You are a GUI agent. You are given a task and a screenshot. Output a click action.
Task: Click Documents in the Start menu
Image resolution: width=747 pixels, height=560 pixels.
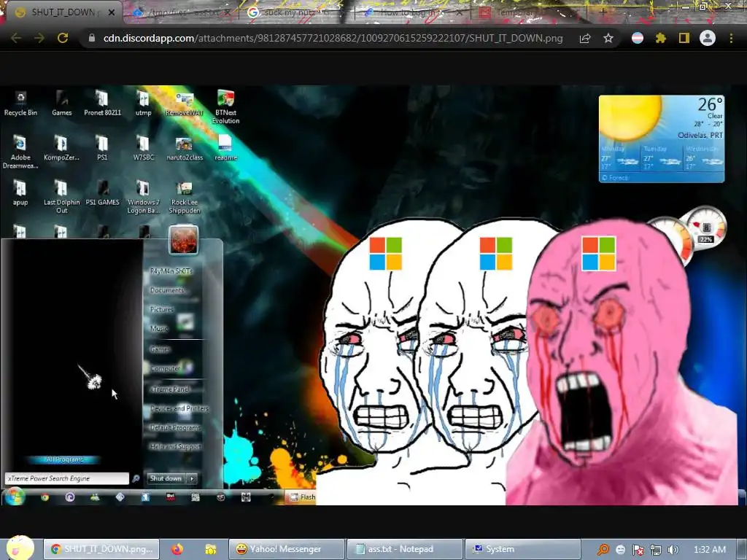[167, 290]
